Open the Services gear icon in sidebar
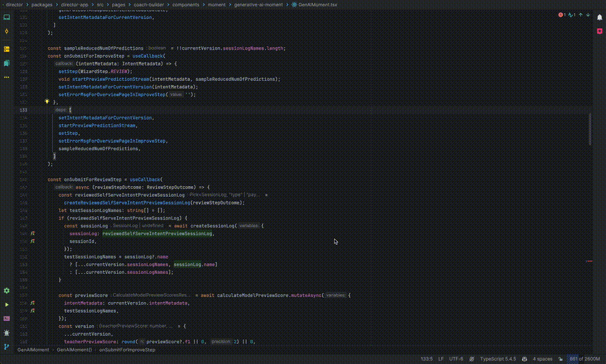Viewport: 606px width, 364px height. 6,291
